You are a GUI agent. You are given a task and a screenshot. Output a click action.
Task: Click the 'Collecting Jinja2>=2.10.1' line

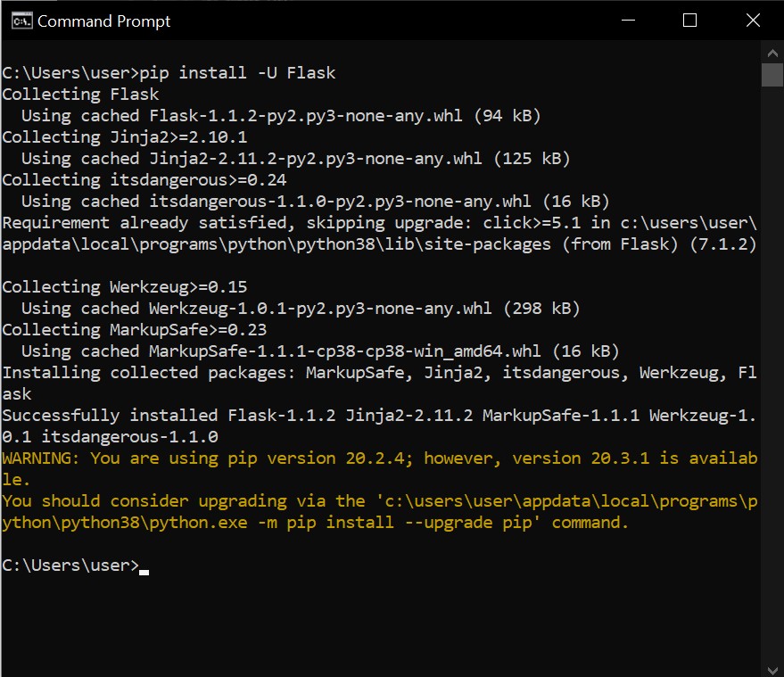click(x=125, y=137)
